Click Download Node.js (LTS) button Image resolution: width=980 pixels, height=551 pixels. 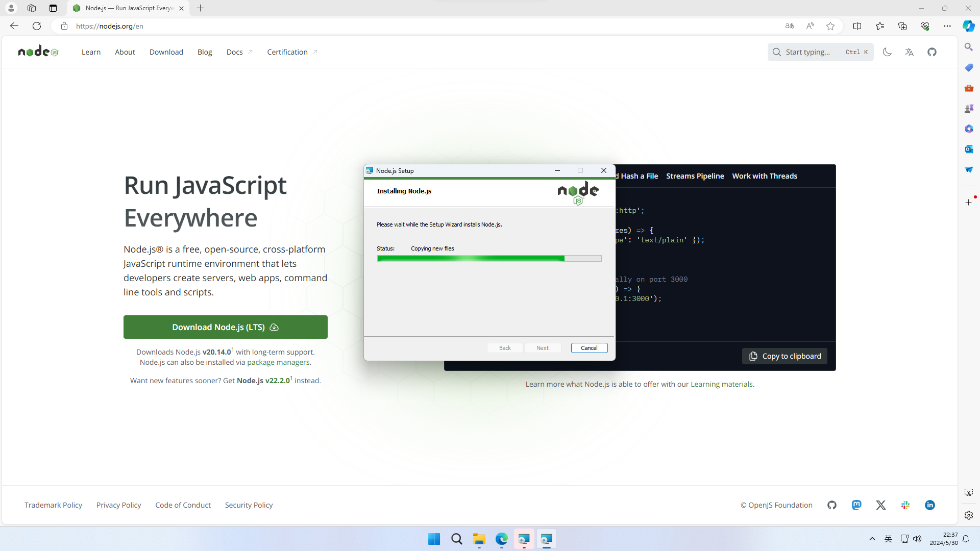coord(225,327)
